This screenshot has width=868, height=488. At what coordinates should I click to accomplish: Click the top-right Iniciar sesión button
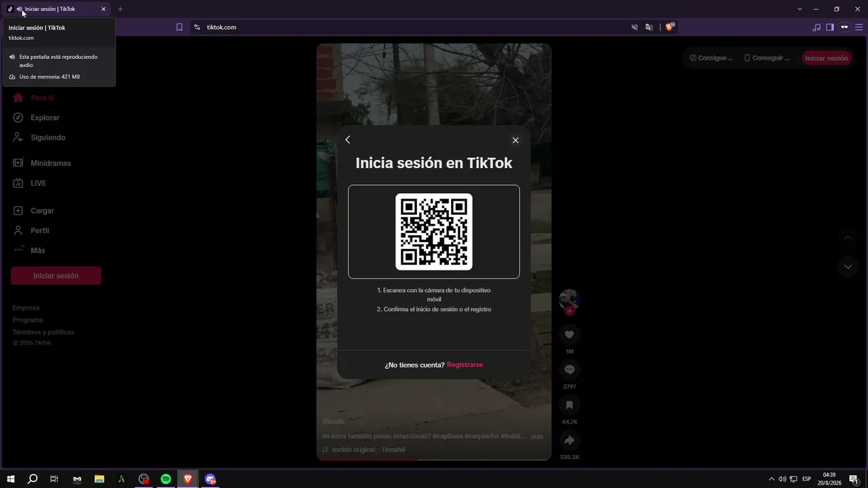click(x=827, y=58)
